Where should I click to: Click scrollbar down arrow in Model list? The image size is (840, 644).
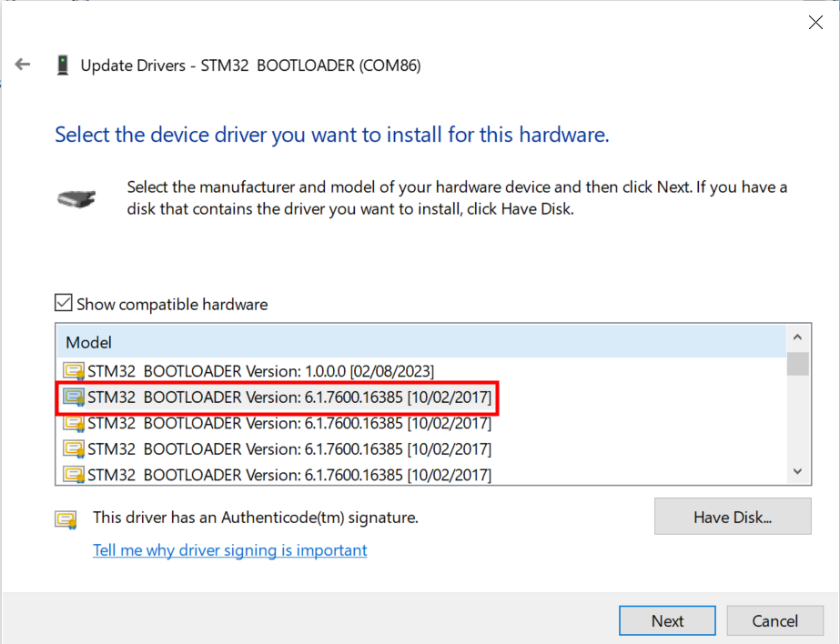click(x=797, y=471)
